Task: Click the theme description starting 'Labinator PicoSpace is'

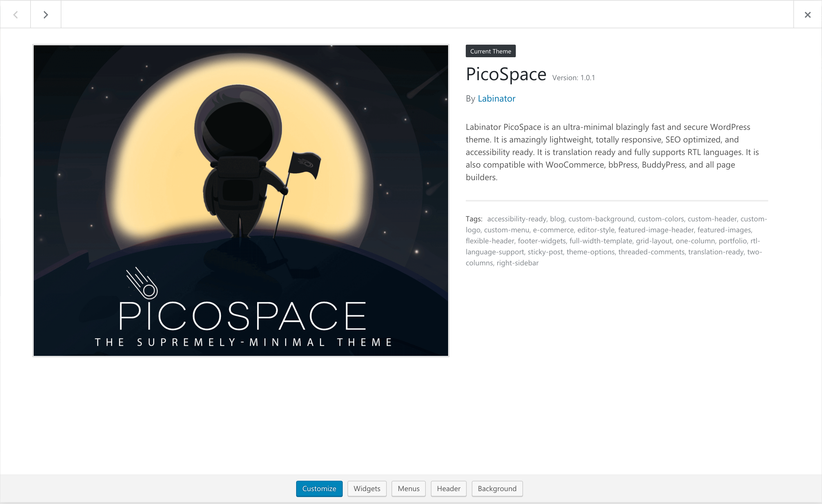Action: click(612, 152)
